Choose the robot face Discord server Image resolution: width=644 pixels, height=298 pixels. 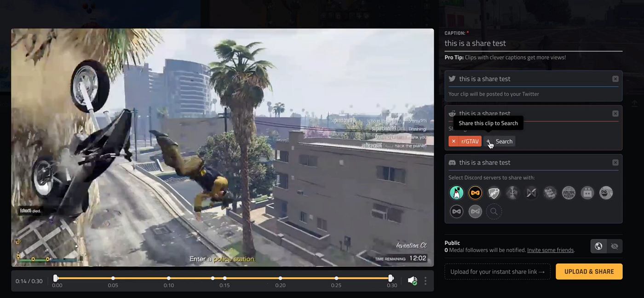(587, 193)
